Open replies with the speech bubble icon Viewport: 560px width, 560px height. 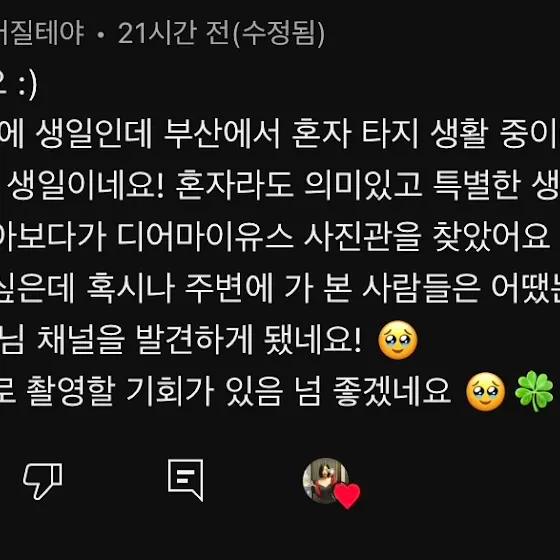click(186, 480)
